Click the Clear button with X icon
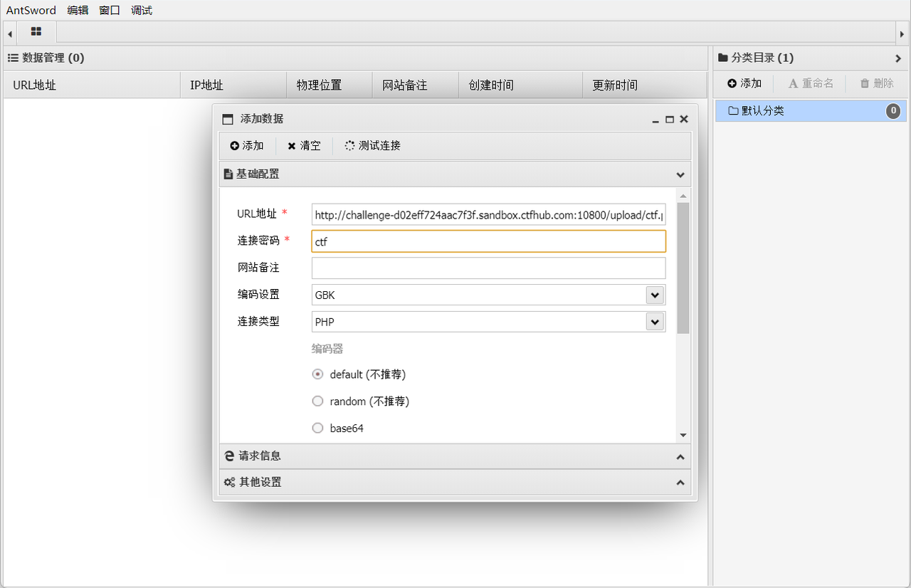911x588 pixels. pyautogui.click(x=304, y=146)
